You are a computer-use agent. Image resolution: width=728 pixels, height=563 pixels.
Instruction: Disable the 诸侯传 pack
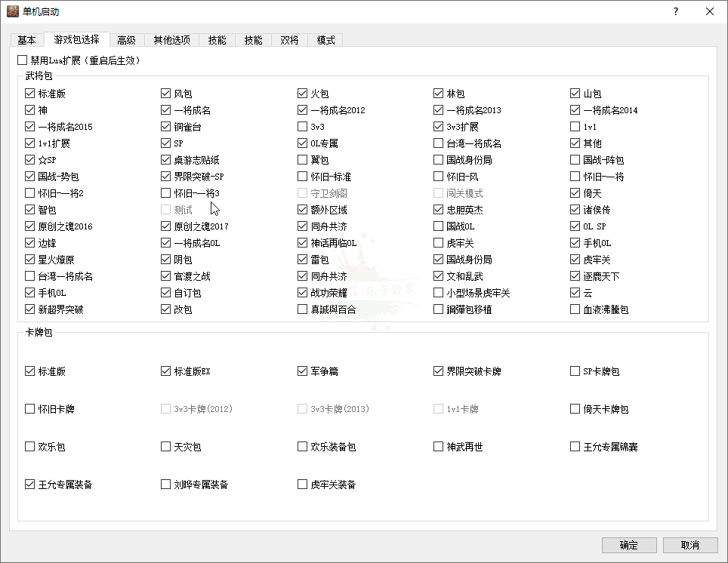click(x=575, y=210)
